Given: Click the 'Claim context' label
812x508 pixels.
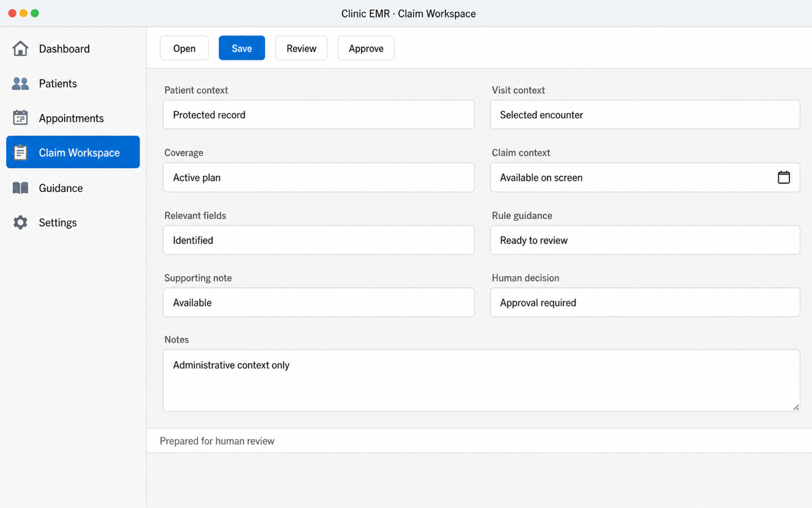Looking at the screenshot, I should click(521, 153).
